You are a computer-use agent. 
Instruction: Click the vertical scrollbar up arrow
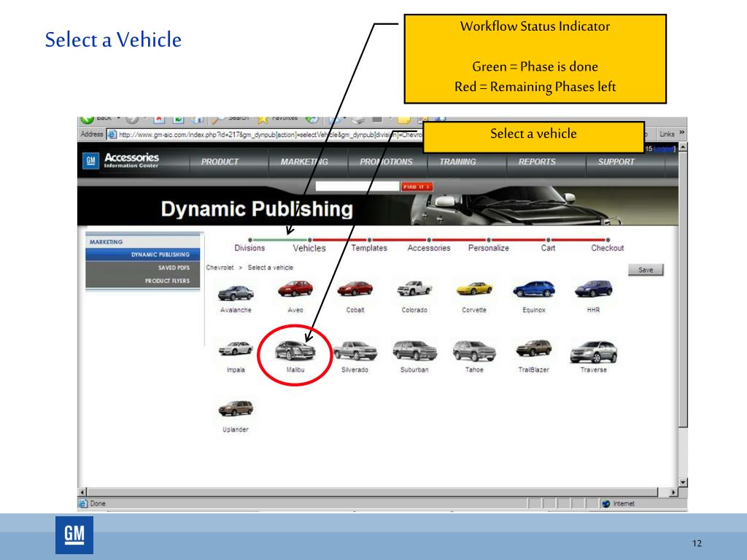tap(683, 147)
